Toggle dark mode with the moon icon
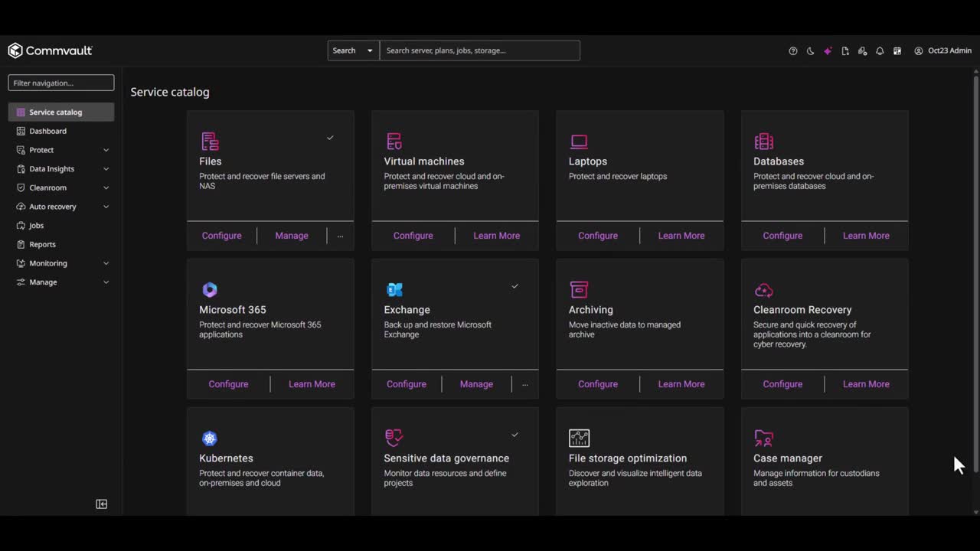Viewport: 980px width, 551px height. 810,51
